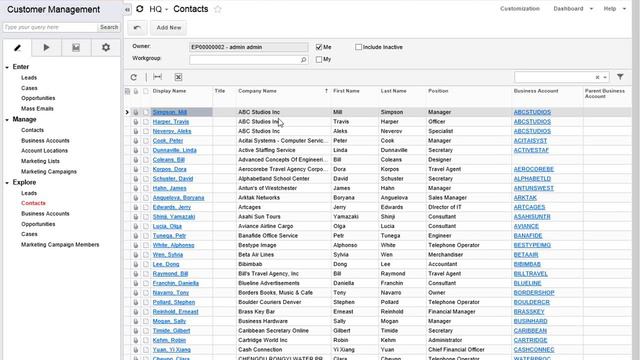Check the Simpson, Mill row checkbox
This screenshot has height=360, width=640.
[146, 112]
